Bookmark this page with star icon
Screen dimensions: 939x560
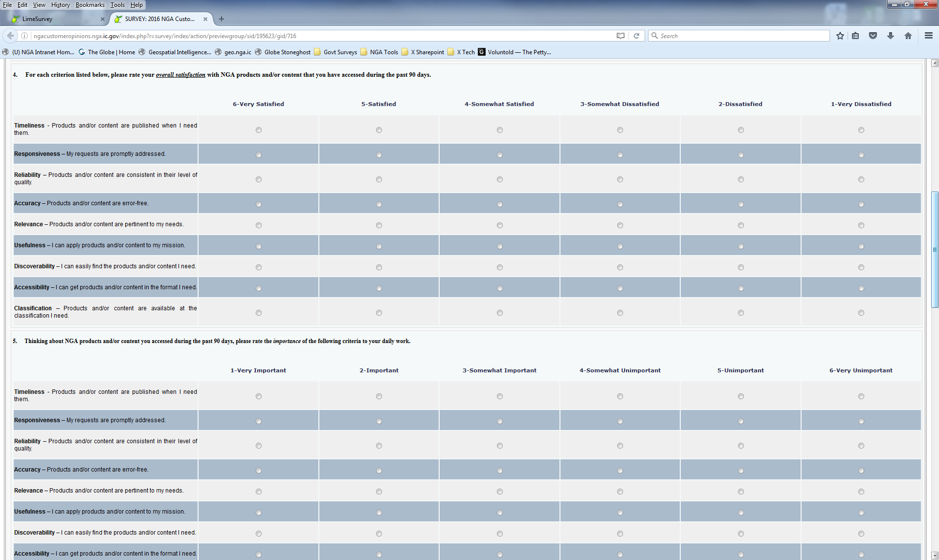840,36
